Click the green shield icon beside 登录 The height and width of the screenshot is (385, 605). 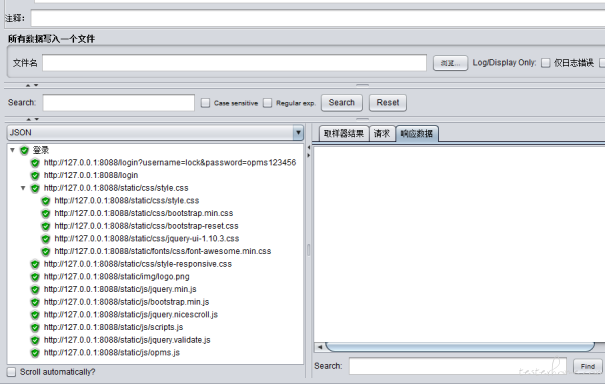(24, 150)
